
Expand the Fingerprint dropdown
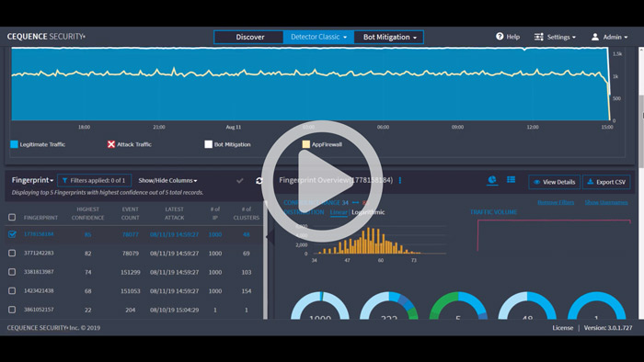tap(32, 180)
